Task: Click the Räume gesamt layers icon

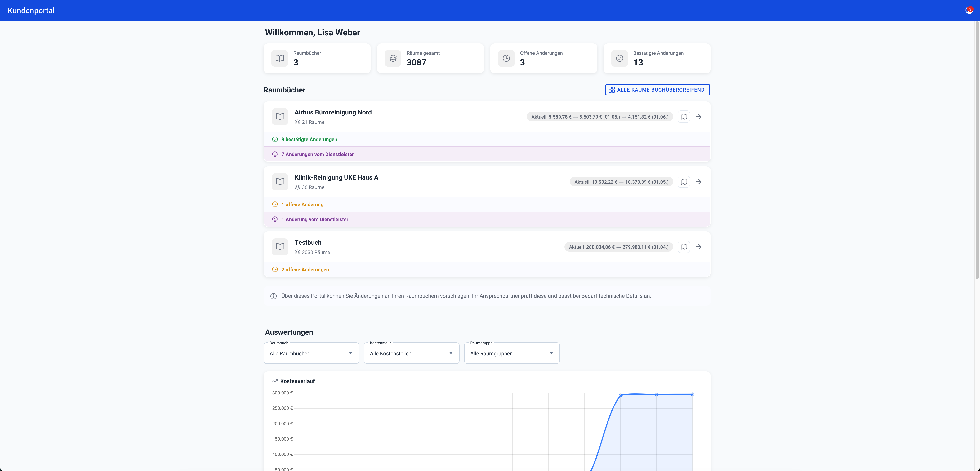Action: click(393, 58)
